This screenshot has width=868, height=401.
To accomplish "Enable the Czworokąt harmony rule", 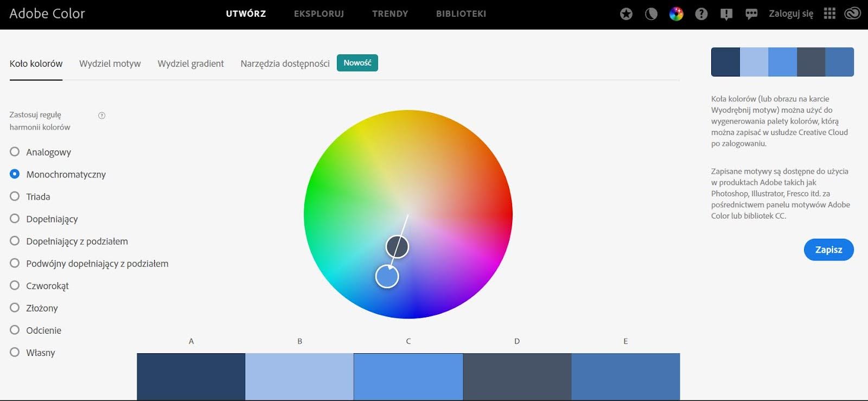I will 15,285.
